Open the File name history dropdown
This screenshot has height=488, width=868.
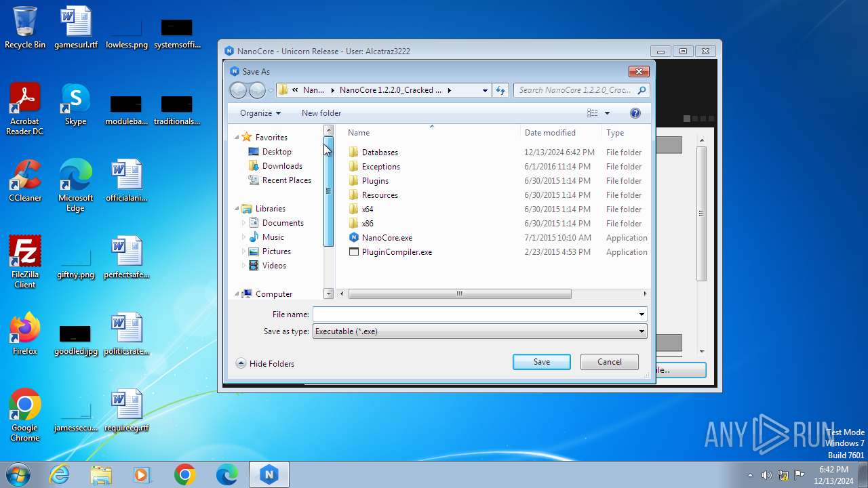point(642,314)
